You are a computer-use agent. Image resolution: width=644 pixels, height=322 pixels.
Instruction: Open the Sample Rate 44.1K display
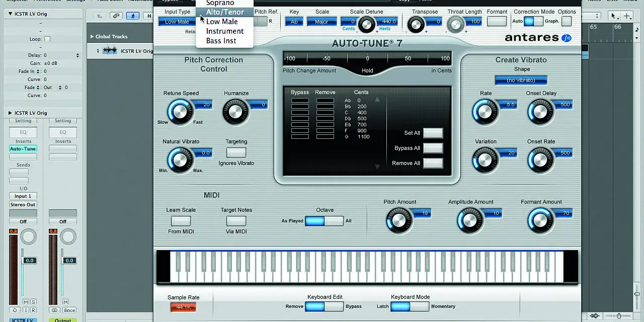pyautogui.click(x=183, y=307)
